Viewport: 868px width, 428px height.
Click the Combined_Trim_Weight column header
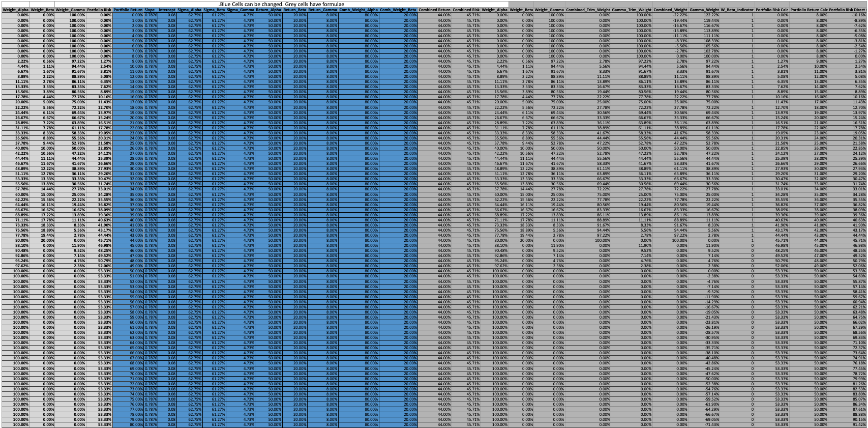(588, 10)
